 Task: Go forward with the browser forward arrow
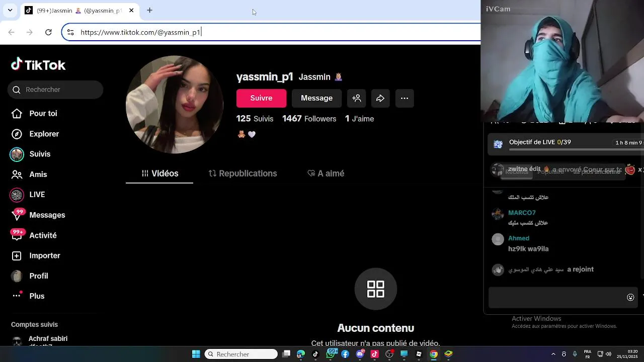30,32
